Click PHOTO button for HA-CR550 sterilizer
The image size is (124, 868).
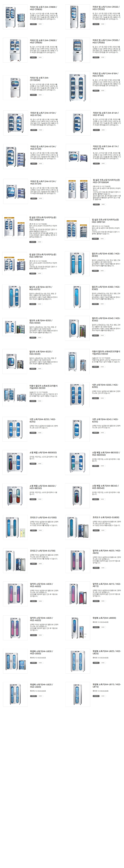(x=96, y=24)
